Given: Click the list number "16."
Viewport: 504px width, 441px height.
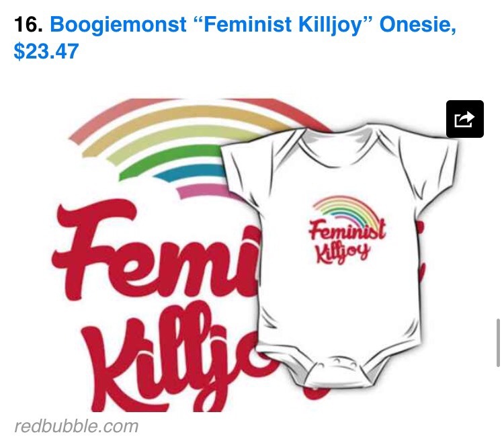Looking at the screenshot, I should 28,24.
